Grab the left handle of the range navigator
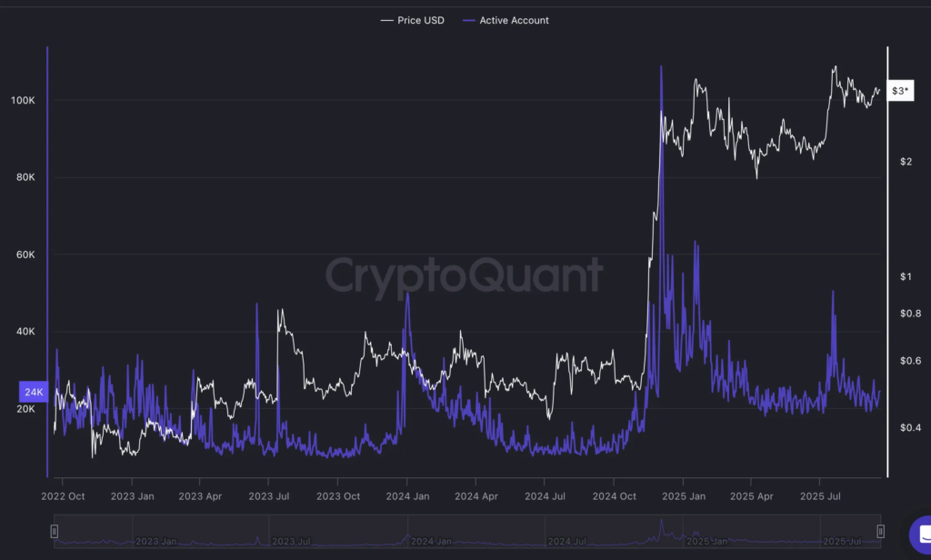 click(54, 531)
